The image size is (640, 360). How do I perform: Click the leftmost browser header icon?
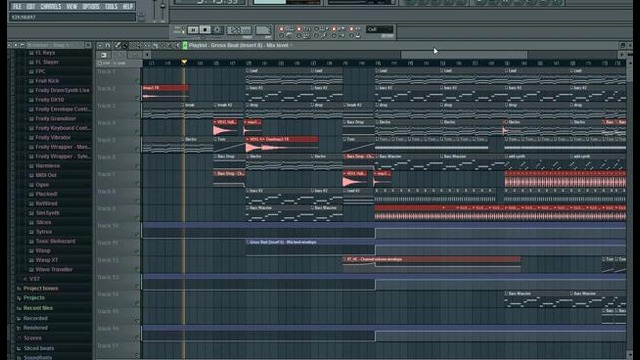[9, 45]
